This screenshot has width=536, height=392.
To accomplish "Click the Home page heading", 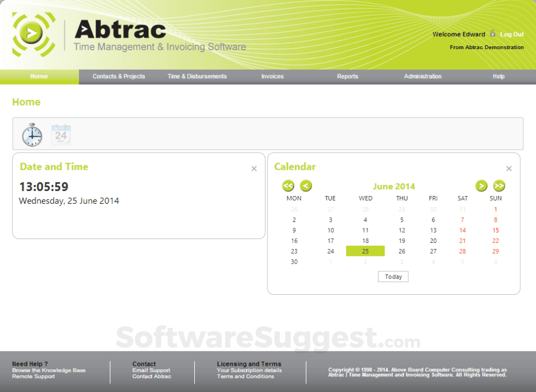I will (x=26, y=102).
